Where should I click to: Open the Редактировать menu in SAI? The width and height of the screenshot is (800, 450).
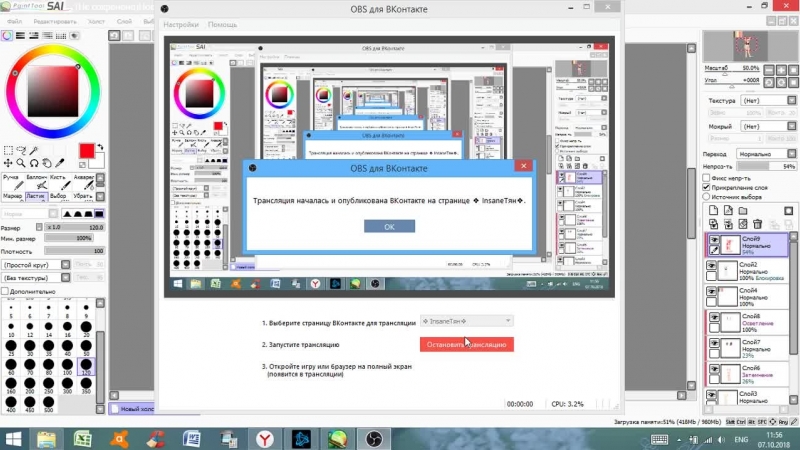point(55,21)
